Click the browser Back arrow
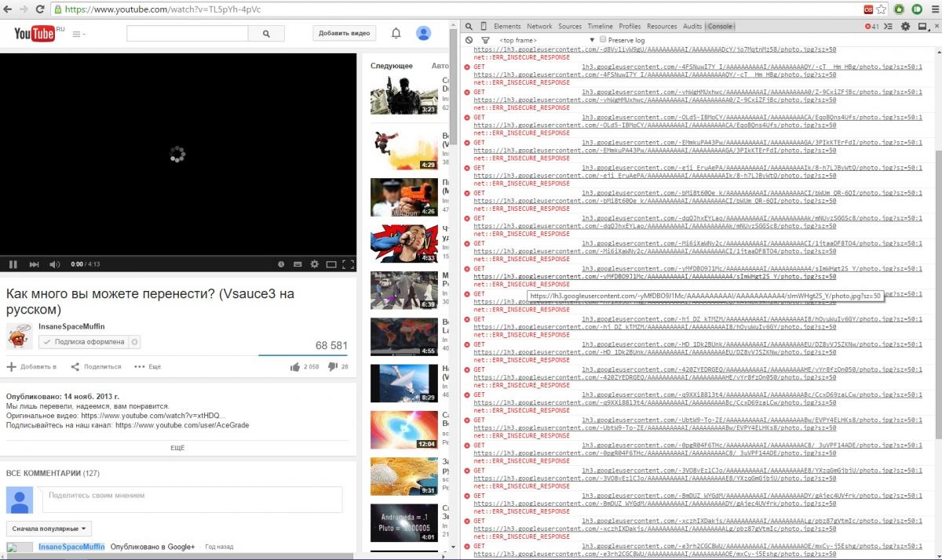 click(x=9, y=9)
